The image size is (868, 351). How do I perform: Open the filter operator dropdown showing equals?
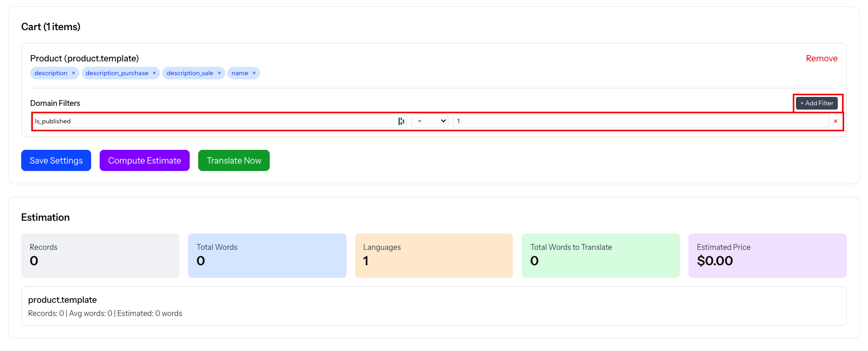430,121
